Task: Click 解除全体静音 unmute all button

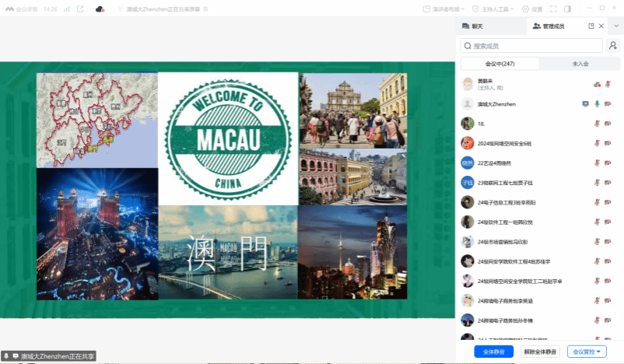Action: (x=540, y=352)
